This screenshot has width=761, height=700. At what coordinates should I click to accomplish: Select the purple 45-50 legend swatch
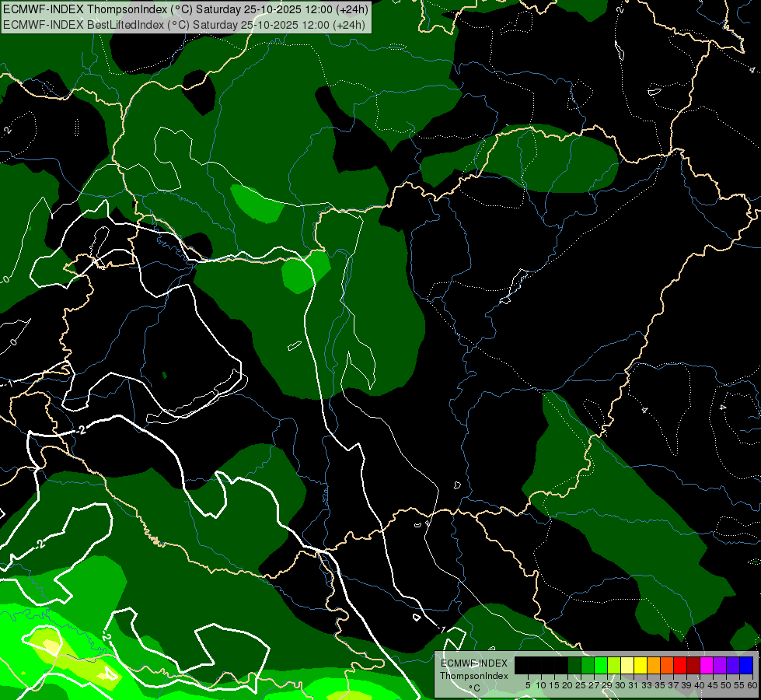tap(719, 665)
